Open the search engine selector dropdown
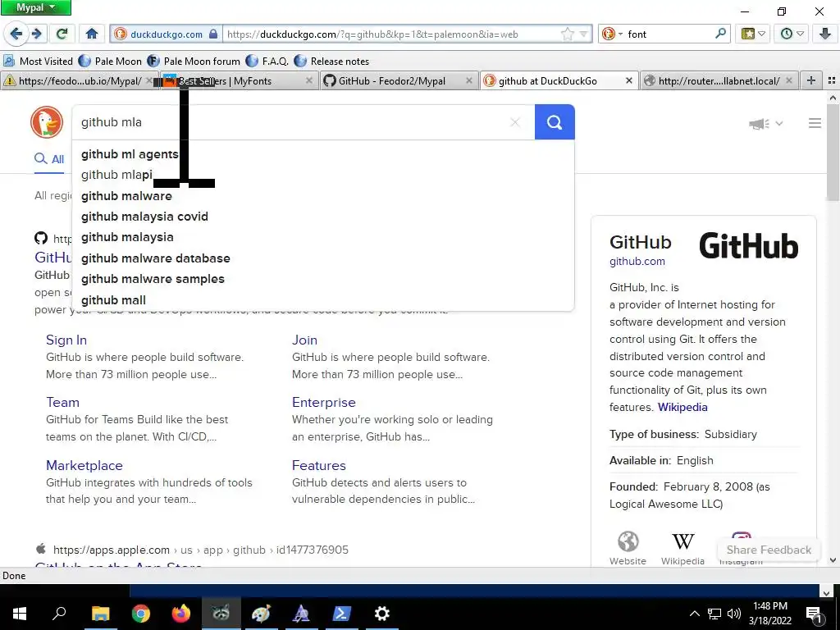Viewport: 840px width, 630px height. [611, 34]
